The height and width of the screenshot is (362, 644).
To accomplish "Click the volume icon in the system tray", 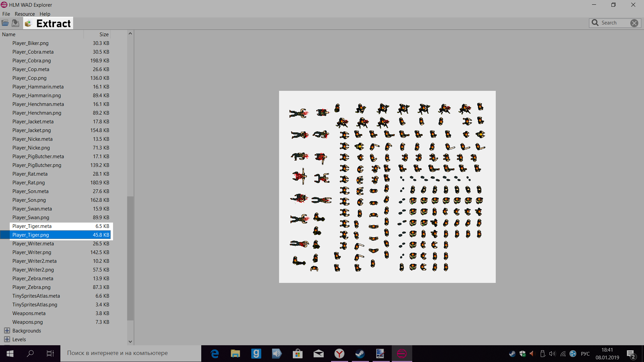I will pos(552,354).
